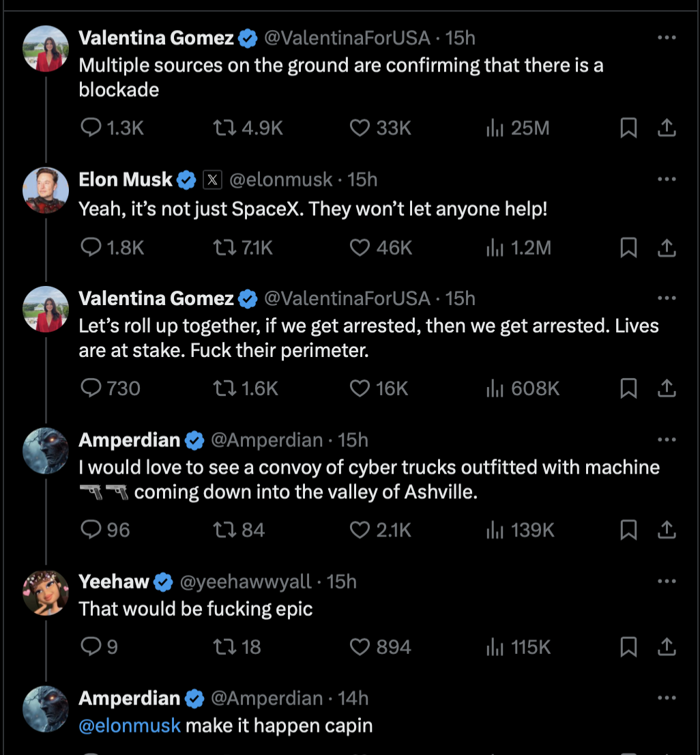Viewport: 700px width, 755px height.
Task: Like Amperdian's cyber truck convoy tweet
Action: coord(360,530)
